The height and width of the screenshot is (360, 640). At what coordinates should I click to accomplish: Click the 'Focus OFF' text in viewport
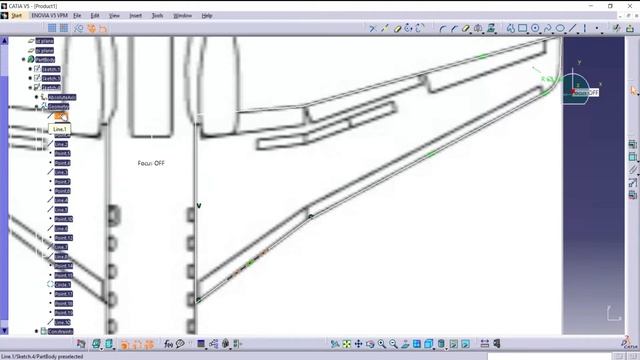[x=151, y=163]
